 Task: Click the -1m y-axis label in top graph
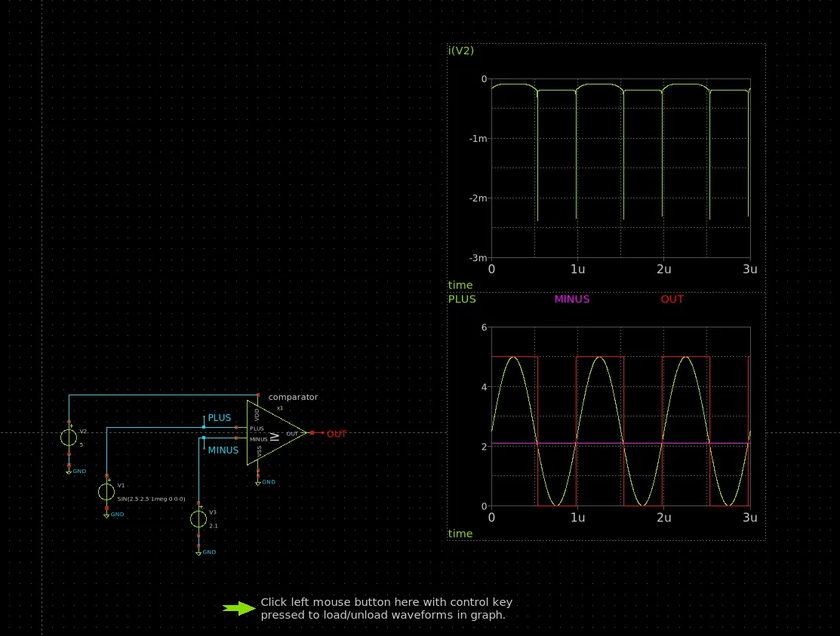[478, 139]
